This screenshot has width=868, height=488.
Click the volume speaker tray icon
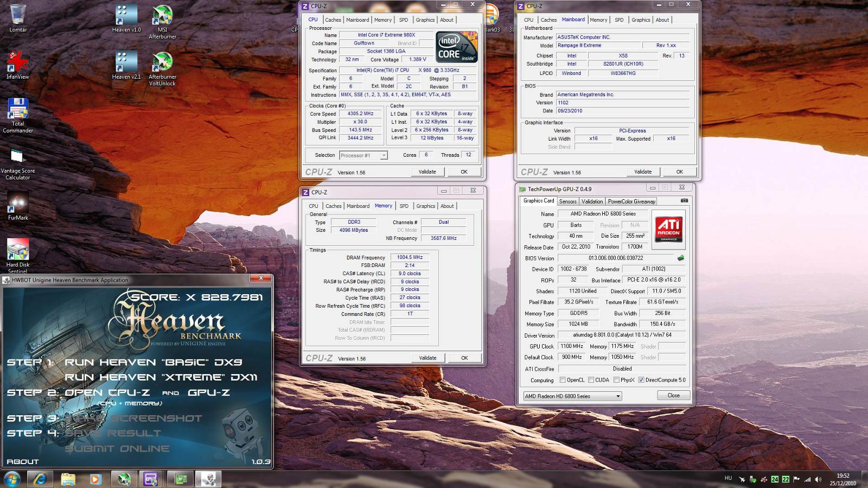(818, 479)
